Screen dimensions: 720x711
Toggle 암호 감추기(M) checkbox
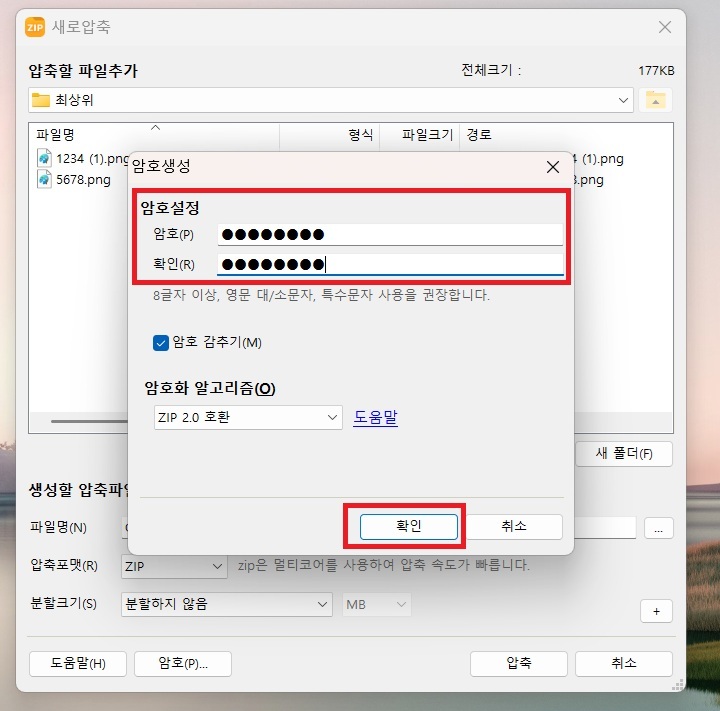click(161, 343)
